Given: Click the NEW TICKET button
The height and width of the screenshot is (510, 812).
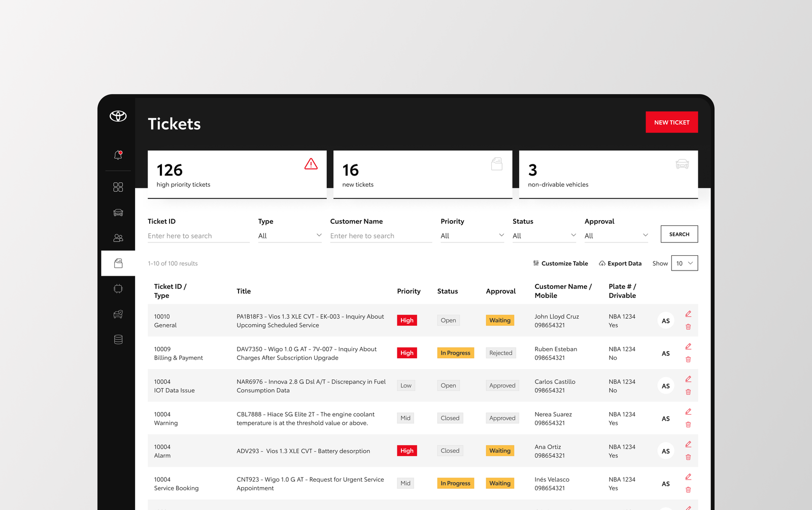Looking at the screenshot, I should pyautogui.click(x=671, y=122).
